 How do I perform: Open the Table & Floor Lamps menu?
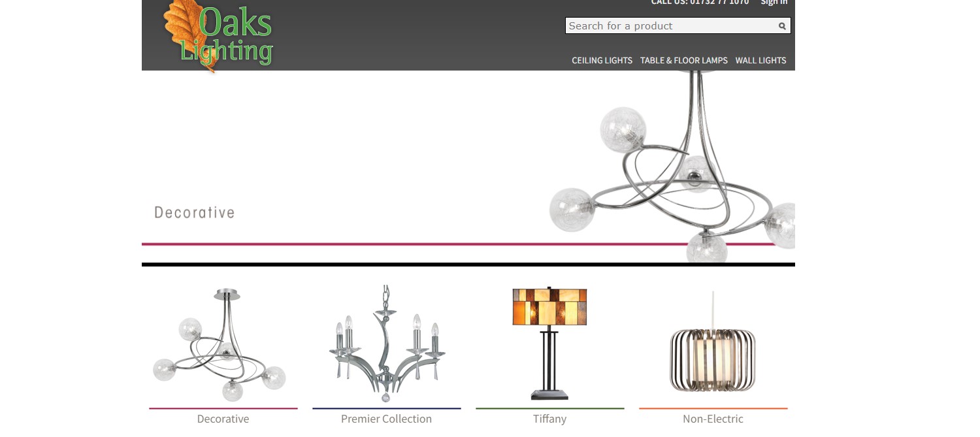pyautogui.click(x=683, y=60)
